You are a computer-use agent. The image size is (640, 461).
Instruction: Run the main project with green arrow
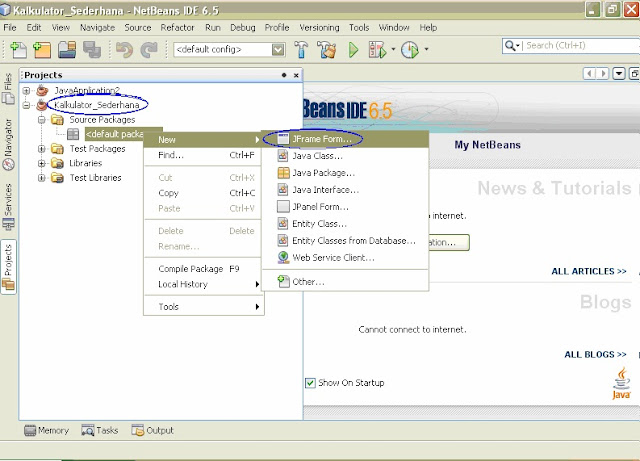[x=353, y=50]
